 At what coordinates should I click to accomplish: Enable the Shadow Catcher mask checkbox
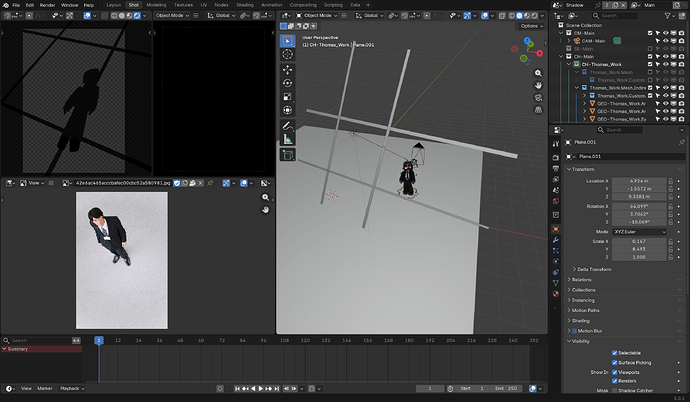click(x=615, y=391)
